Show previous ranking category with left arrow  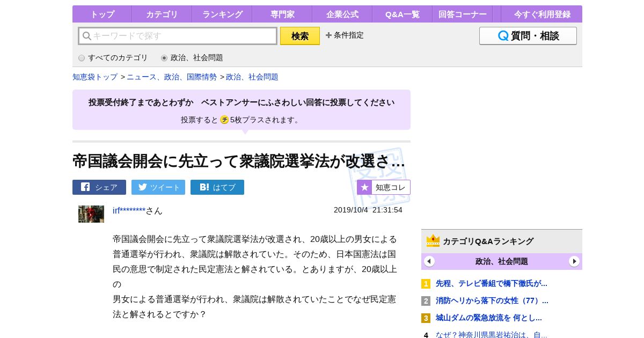[429, 261]
